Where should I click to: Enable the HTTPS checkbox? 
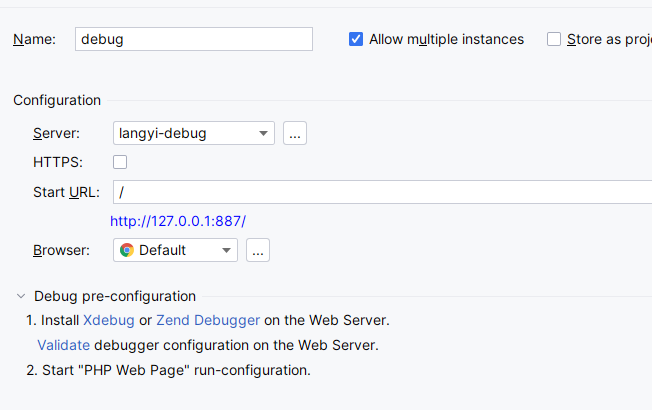(x=120, y=162)
